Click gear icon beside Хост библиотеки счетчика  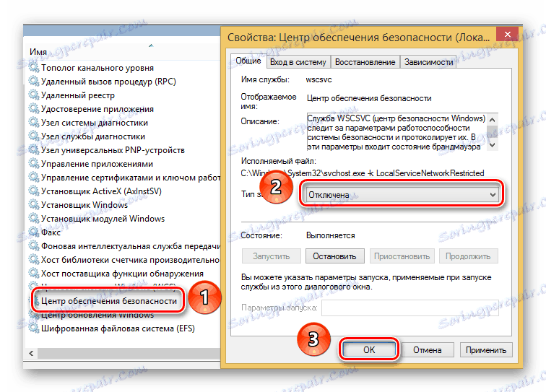coord(34,260)
